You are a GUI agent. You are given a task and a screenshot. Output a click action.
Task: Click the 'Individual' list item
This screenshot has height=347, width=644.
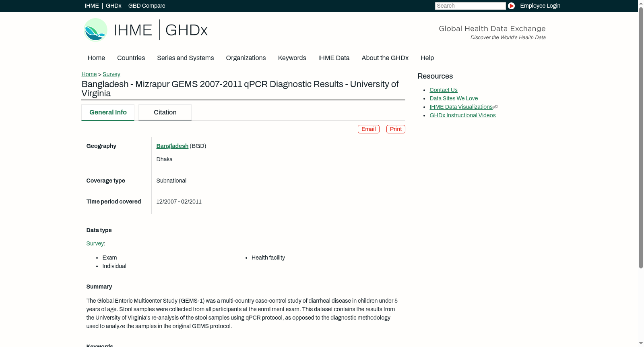[x=114, y=266]
